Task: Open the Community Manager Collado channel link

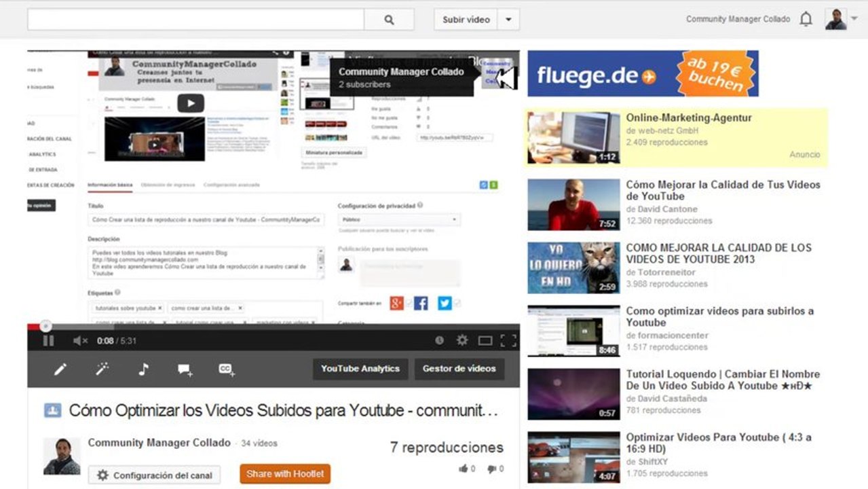Action: click(x=159, y=443)
